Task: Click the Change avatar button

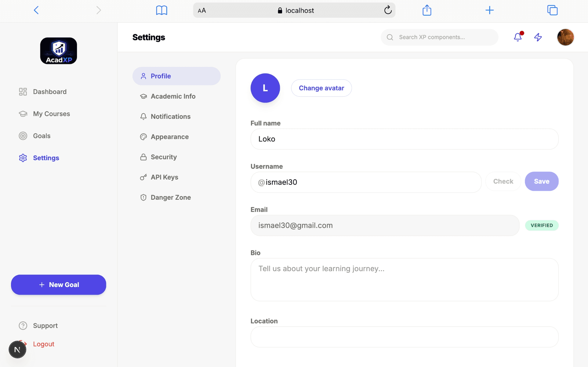Action: coord(321,88)
